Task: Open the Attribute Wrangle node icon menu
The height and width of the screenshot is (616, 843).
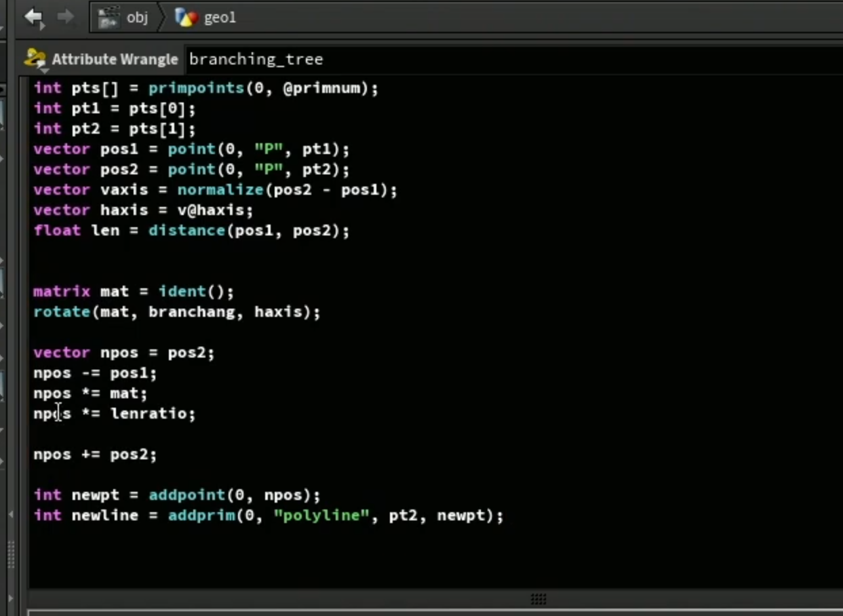Action: [x=35, y=59]
